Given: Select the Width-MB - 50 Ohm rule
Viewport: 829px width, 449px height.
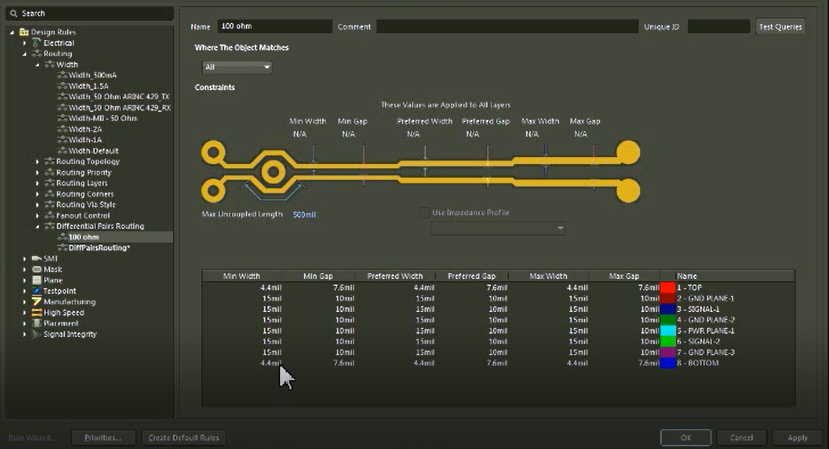Looking at the screenshot, I should [103, 118].
